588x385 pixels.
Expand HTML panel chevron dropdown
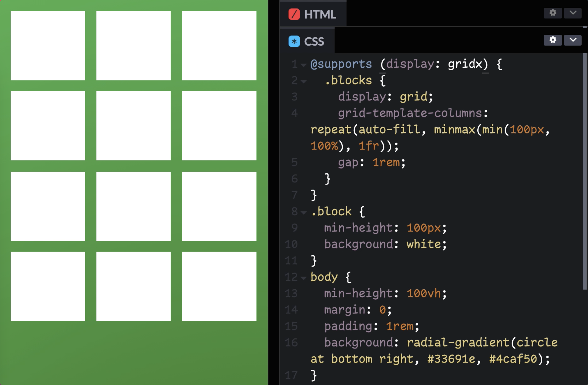coord(572,13)
